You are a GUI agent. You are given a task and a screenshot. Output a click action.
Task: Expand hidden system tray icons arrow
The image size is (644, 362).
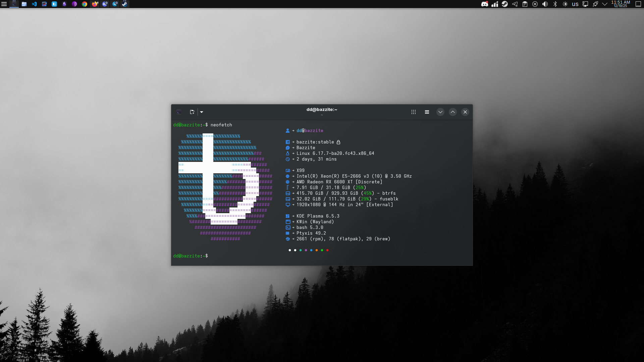605,4
